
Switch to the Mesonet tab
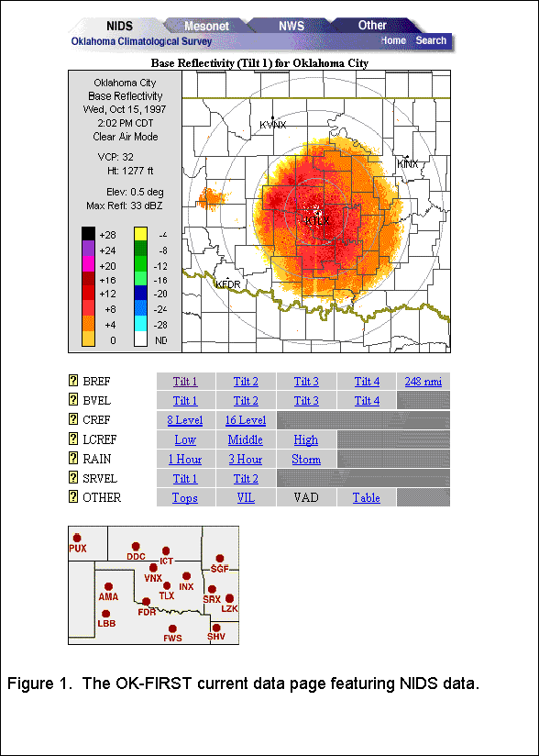(206, 26)
